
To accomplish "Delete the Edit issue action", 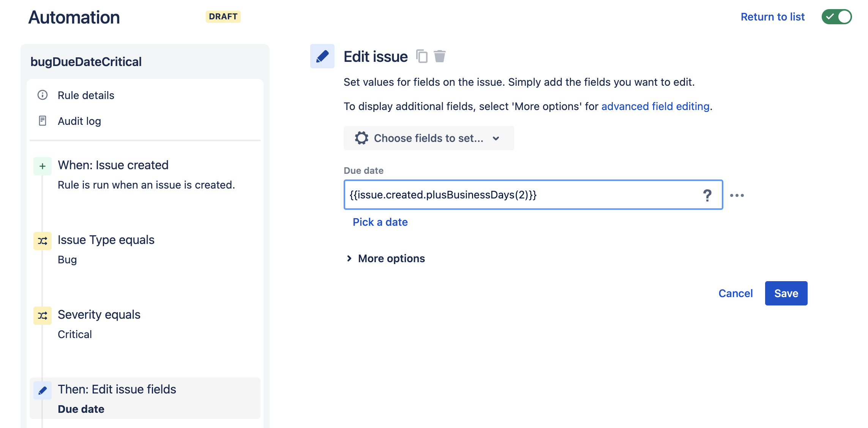I will (440, 56).
